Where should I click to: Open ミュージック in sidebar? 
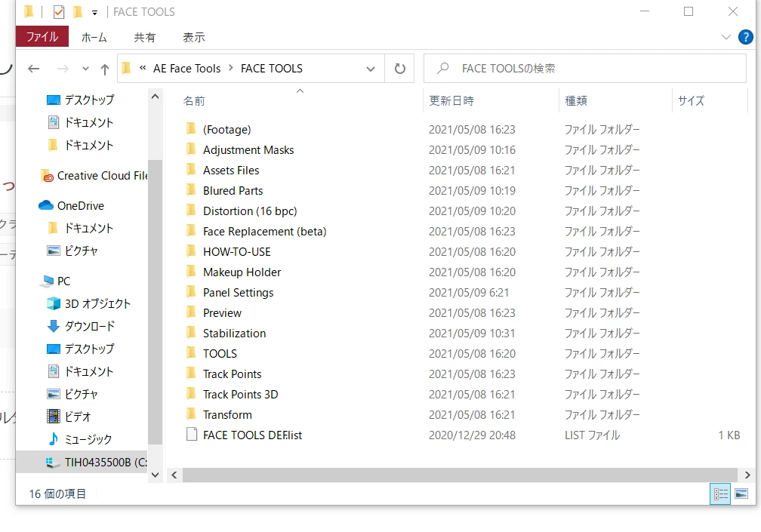coord(79,439)
